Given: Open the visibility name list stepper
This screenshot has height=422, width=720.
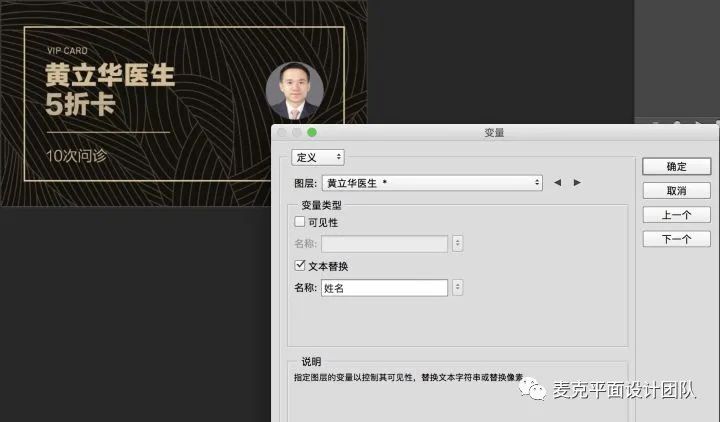Looking at the screenshot, I should tap(457, 243).
